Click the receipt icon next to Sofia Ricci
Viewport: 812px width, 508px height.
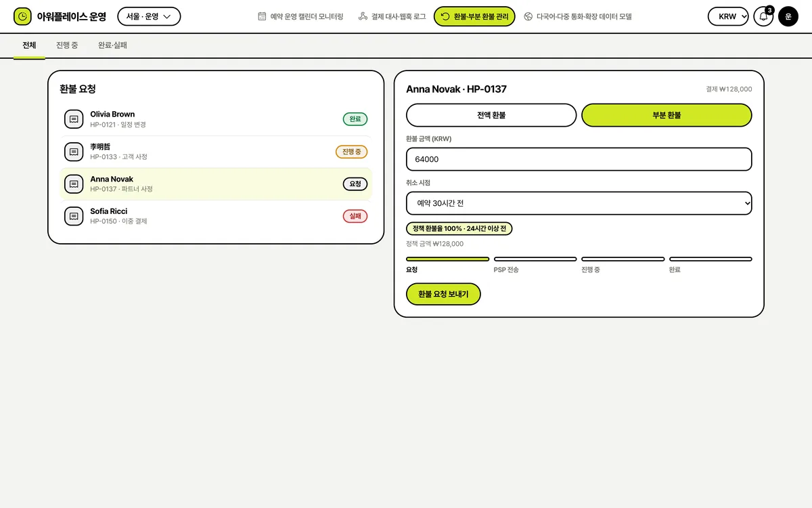click(74, 216)
